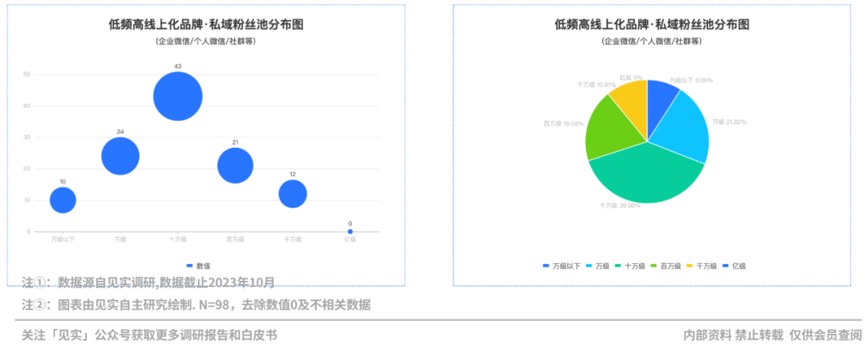This screenshot has width=868, height=346.
Task: Toggle 万级以下 series in pie chart legend
Action: (x=561, y=266)
